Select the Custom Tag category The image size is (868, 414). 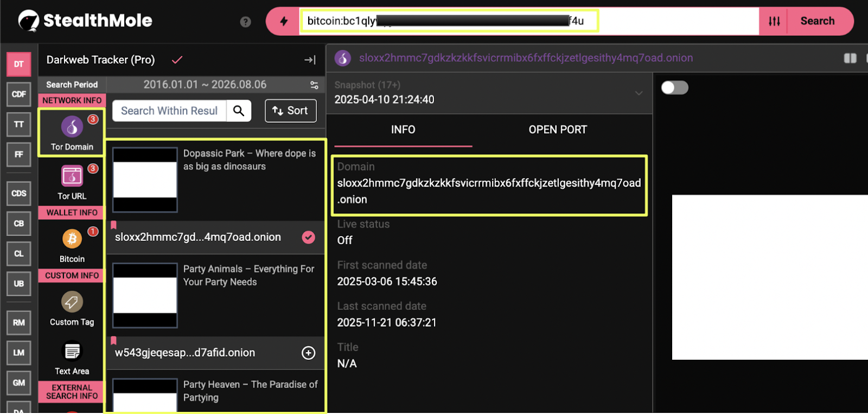point(72,308)
